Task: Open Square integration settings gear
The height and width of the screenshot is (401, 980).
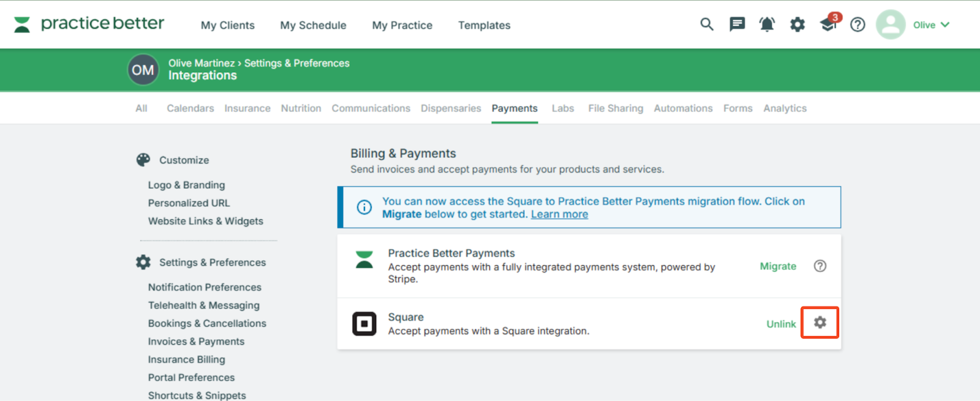Action: click(820, 322)
